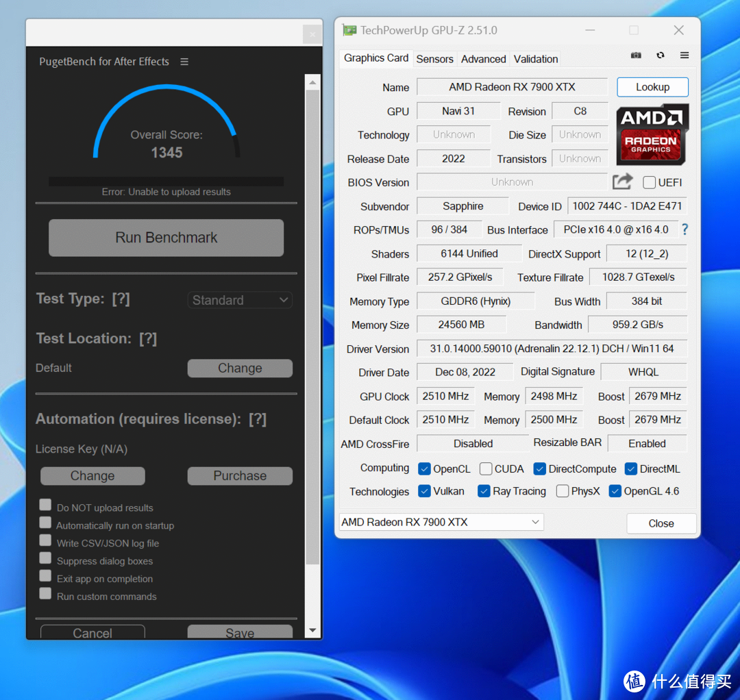Screen dimensions: 740x700
Task: Toggle the OpenGL 4.6 checkbox
Action: 615,491
